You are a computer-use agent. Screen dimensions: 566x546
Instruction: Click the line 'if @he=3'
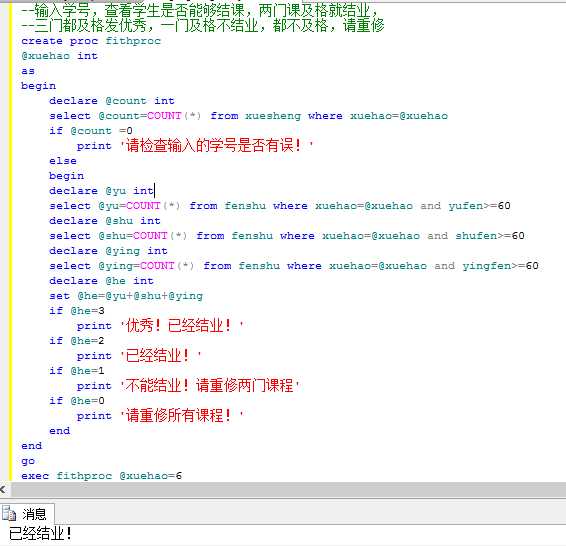(77, 311)
